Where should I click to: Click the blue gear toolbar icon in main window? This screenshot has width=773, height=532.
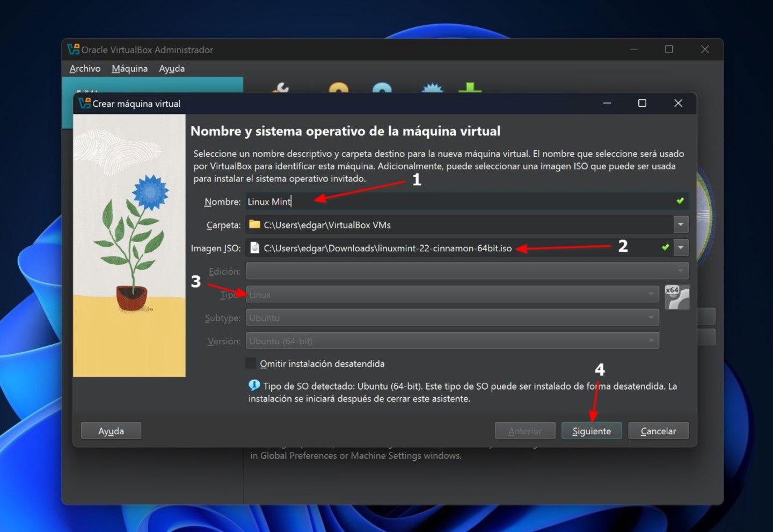tap(432, 88)
